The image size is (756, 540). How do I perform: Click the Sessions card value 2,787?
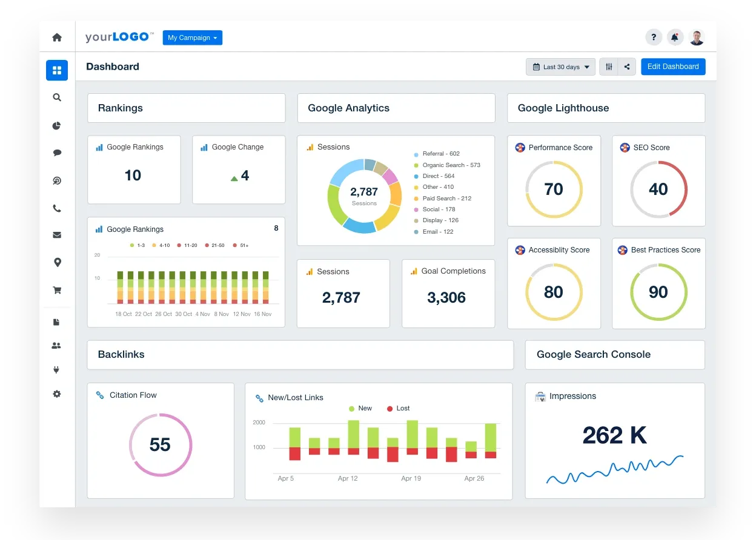[341, 298]
